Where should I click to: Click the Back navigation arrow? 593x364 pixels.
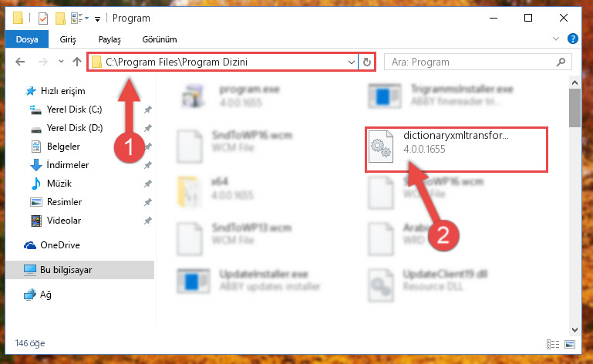point(20,62)
